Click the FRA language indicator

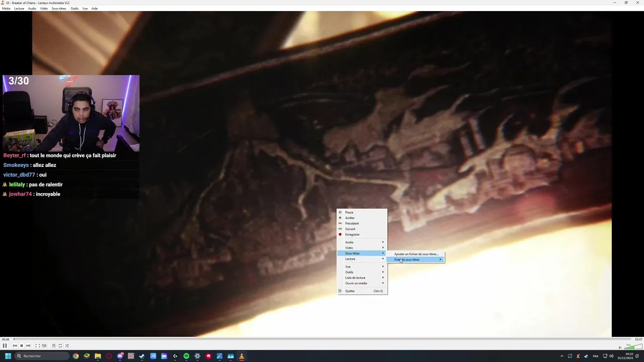click(x=596, y=356)
